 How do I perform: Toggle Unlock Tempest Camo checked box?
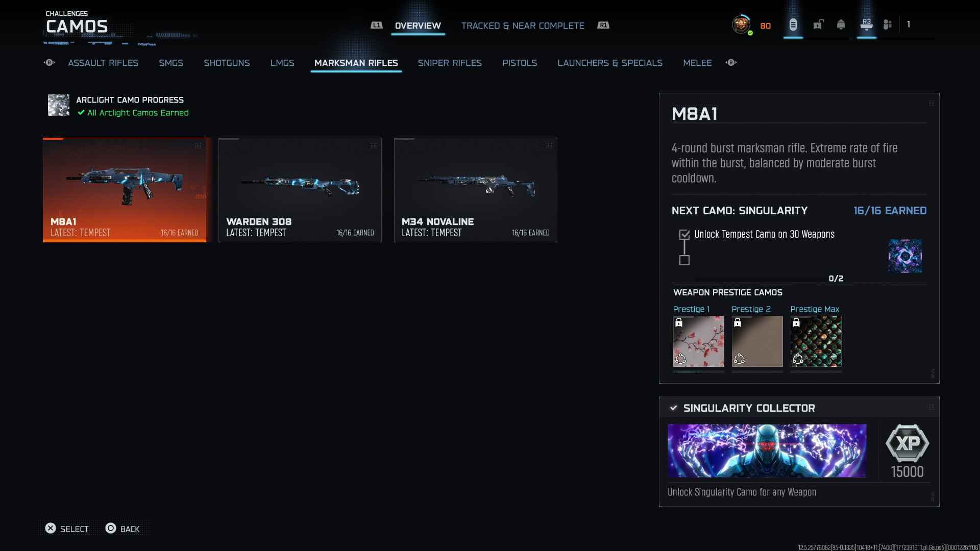coord(684,235)
